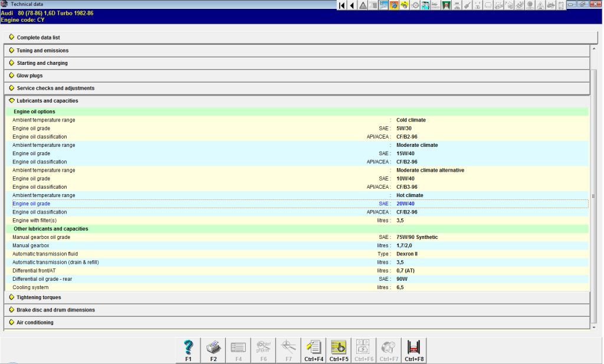Image resolution: width=604 pixels, height=364 pixels.
Task: Click the 'CF/B3-96' classification value
Action: [407, 187]
